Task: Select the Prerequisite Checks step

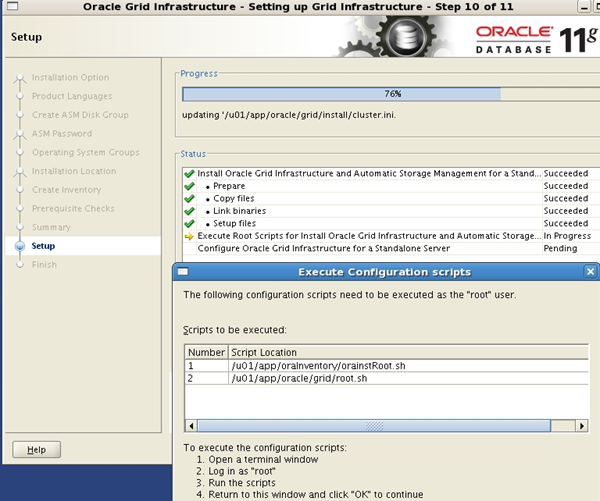Action: (73, 209)
